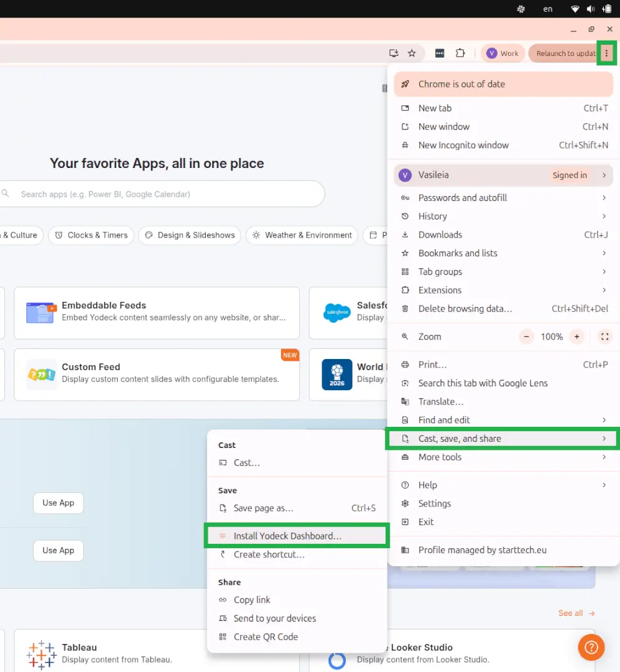Choose Create QR Code
620x672 pixels.
tap(297, 637)
